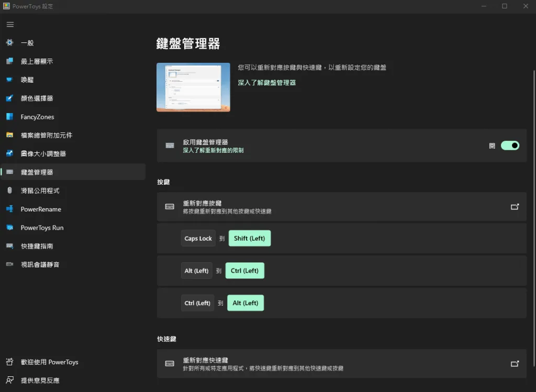Viewport: 536px width, 392px height.
Task: Open the 深入了解重新對應的限制 link
Action: [213, 150]
